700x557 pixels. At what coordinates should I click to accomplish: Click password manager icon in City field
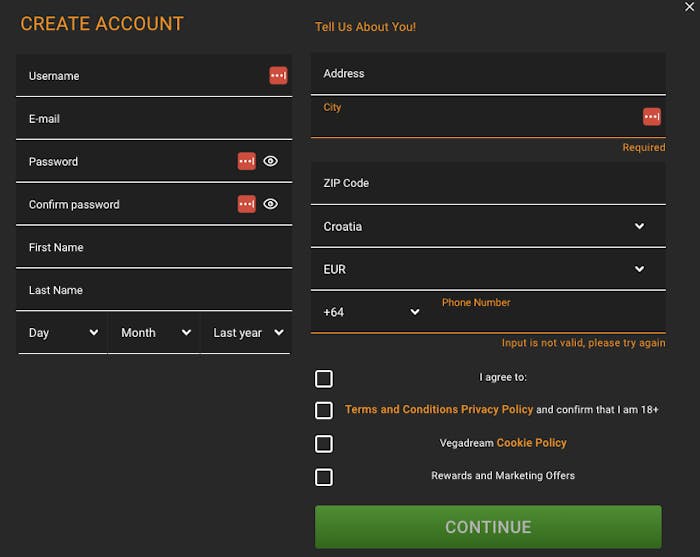click(x=652, y=117)
